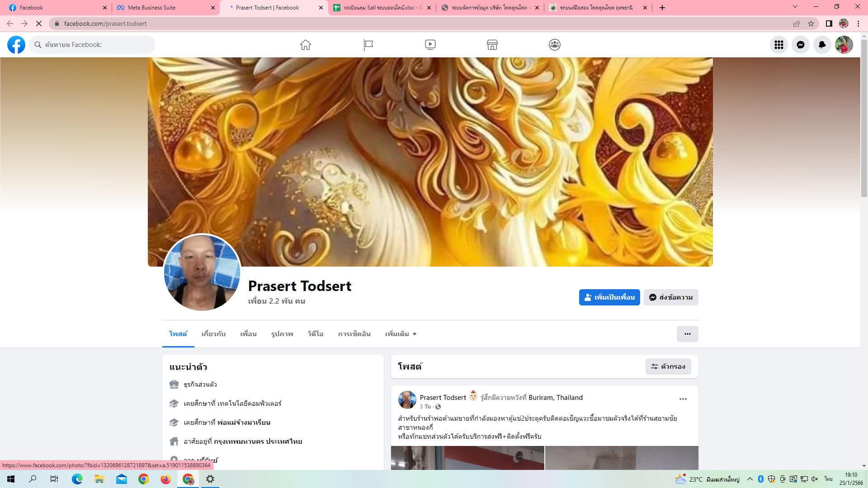Switch to the เกี่ยวกับ tab
Image resolution: width=868 pixels, height=488 pixels.
coord(213,334)
